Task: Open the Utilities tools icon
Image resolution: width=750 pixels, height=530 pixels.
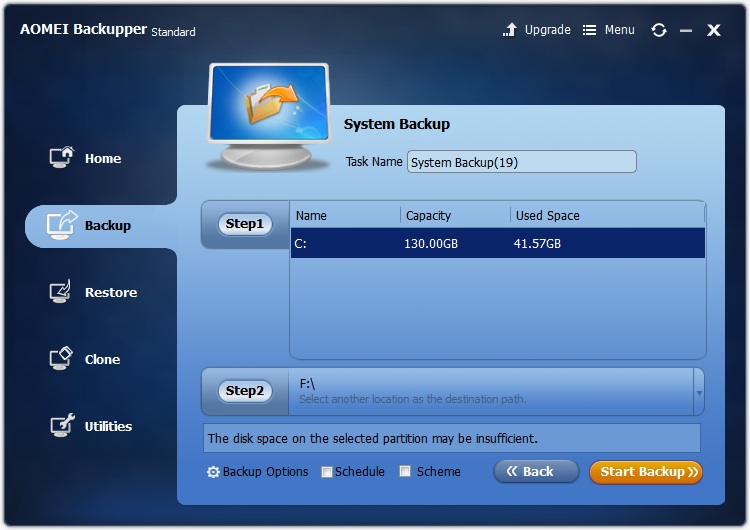Action: tap(62, 426)
